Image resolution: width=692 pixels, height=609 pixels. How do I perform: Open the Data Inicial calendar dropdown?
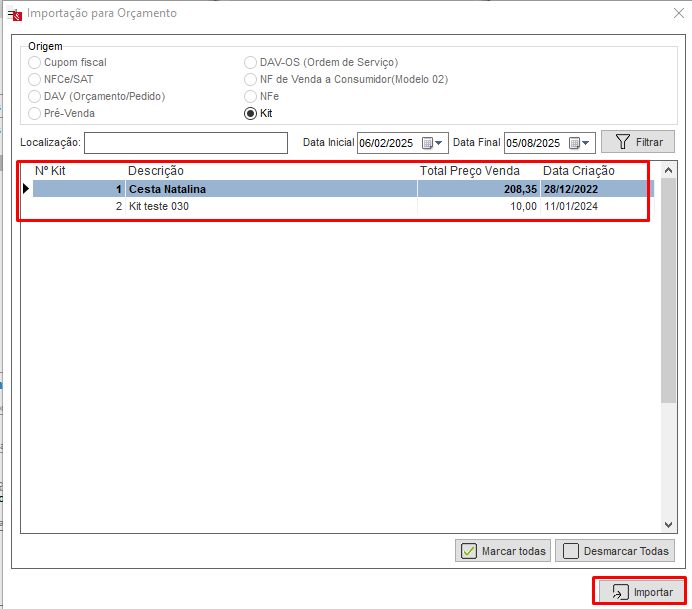click(x=432, y=143)
